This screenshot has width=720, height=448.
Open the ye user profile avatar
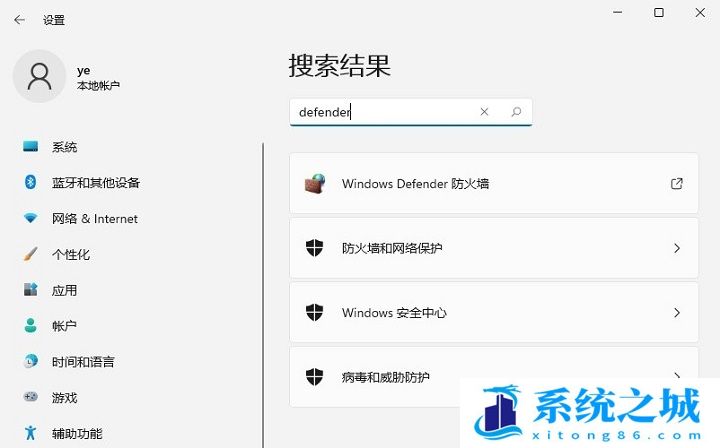39,77
